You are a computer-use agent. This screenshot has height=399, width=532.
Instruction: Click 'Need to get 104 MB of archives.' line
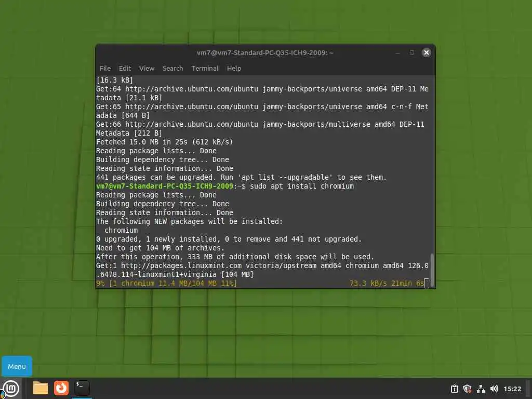click(x=160, y=248)
